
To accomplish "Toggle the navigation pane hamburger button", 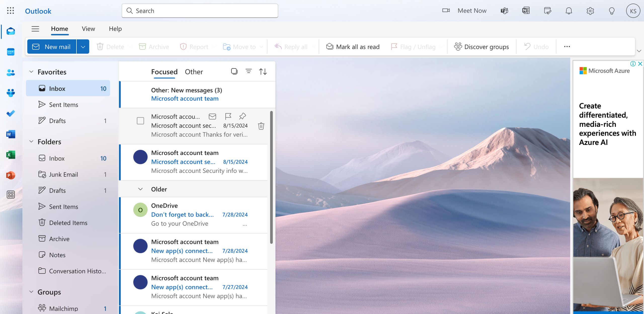I will tap(35, 29).
